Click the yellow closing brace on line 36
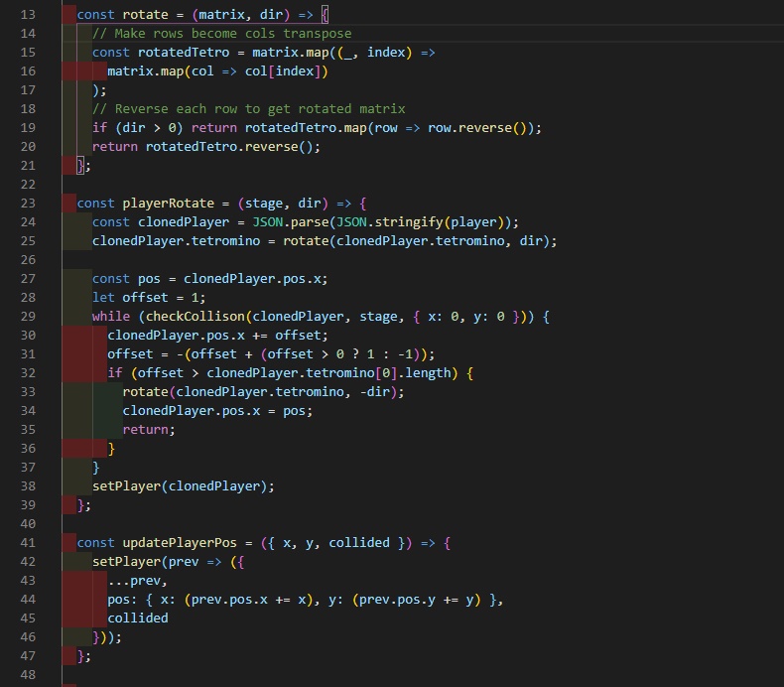This screenshot has width=784, height=687. [x=111, y=449]
